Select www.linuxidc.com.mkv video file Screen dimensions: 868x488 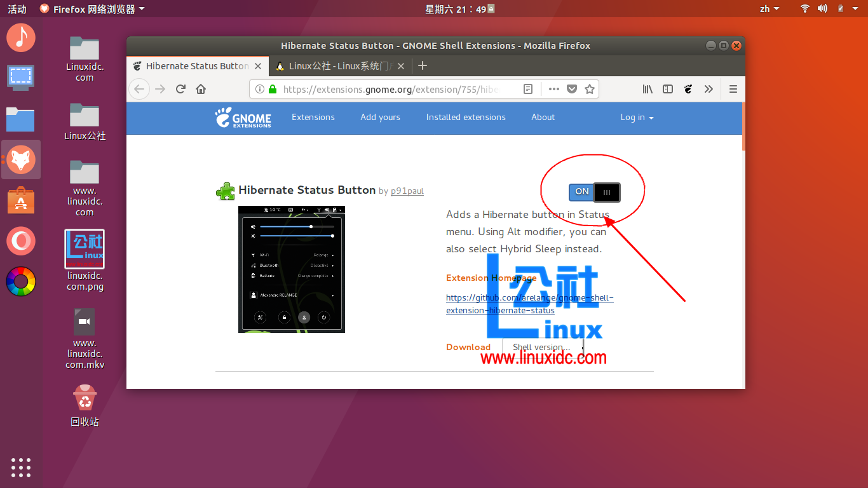[85, 339]
